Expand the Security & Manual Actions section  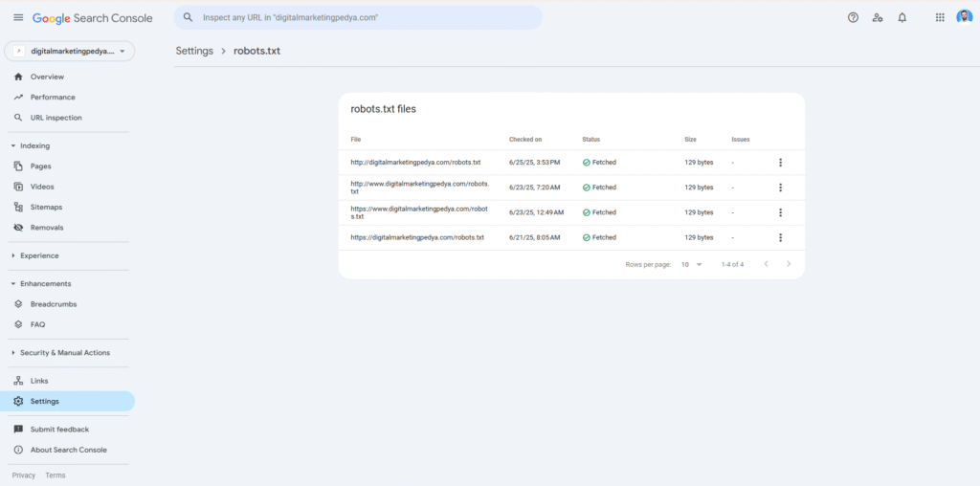[13, 353]
